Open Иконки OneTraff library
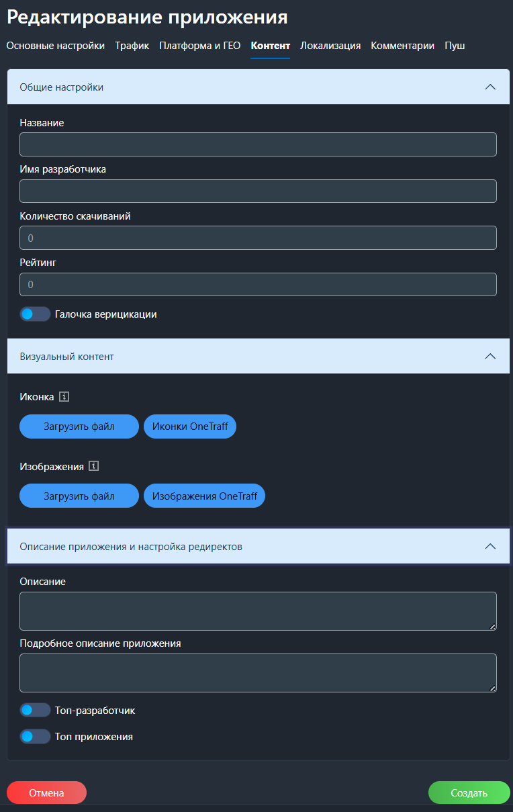The height and width of the screenshot is (812, 513). pyautogui.click(x=190, y=426)
